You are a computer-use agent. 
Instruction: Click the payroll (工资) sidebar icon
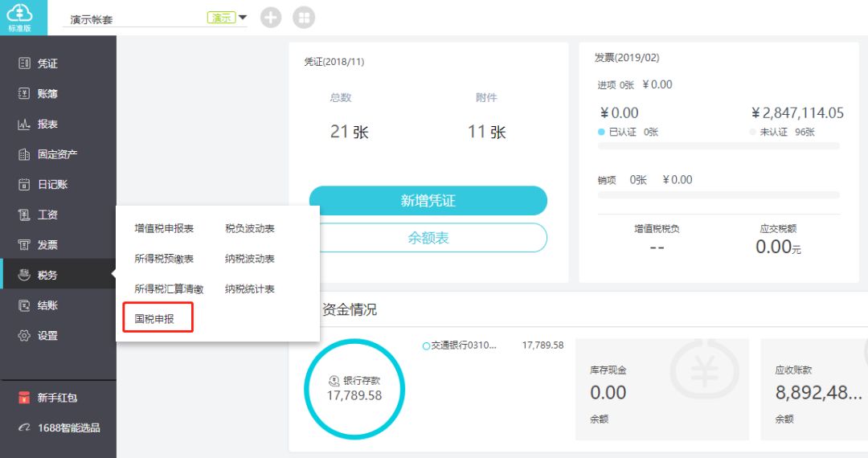(x=24, y=215)
